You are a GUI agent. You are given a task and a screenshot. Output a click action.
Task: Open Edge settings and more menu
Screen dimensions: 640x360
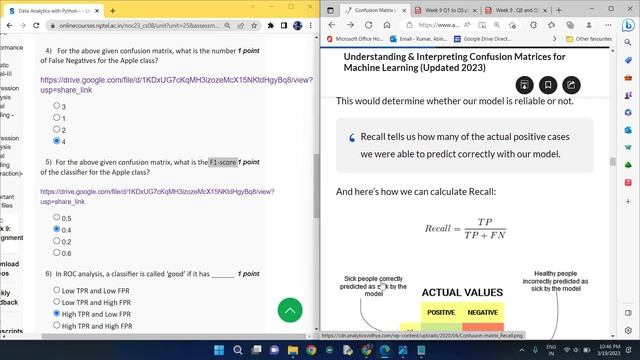(x=608, y=25)
